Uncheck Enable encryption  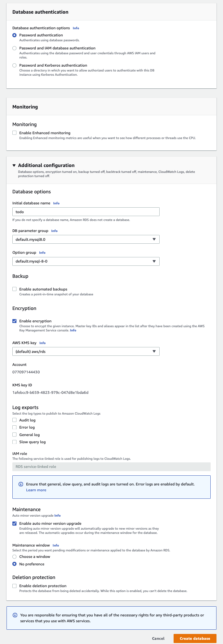[x=14, y=321]
